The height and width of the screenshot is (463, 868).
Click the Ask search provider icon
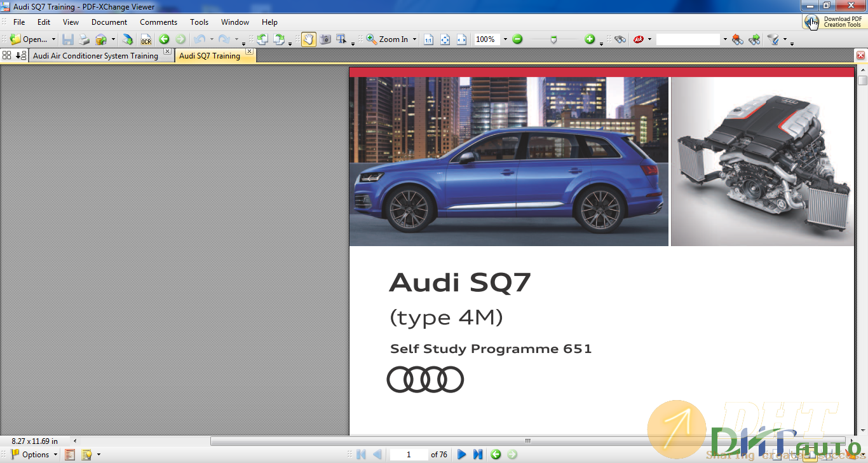(x=639, y=39)
